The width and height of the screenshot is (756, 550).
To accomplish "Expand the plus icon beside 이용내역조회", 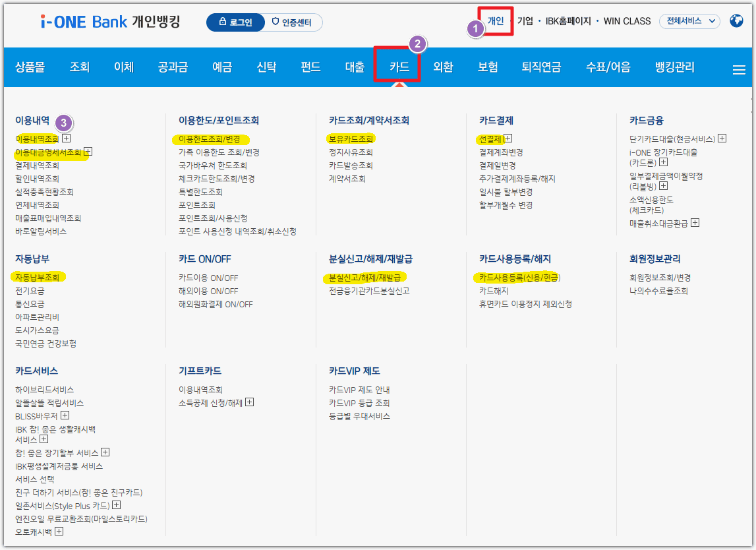I will click(66, 138).
